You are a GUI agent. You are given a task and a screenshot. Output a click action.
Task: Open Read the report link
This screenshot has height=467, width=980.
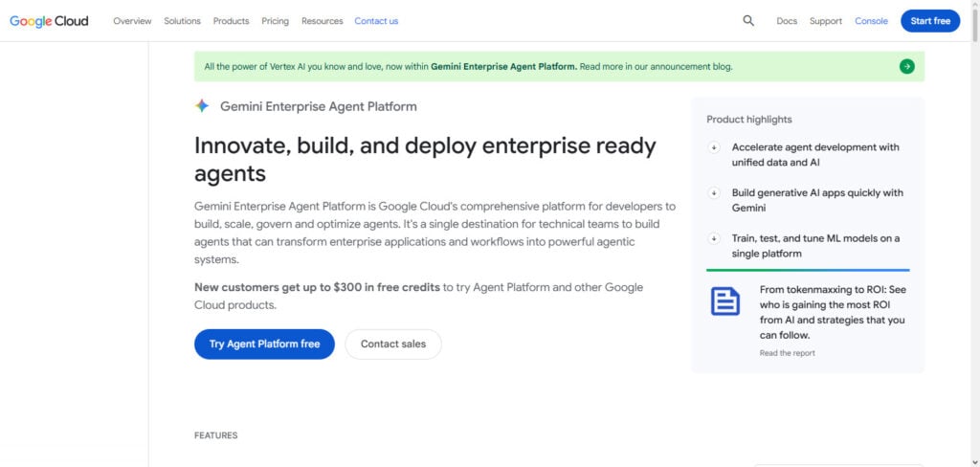click(787, 353)
